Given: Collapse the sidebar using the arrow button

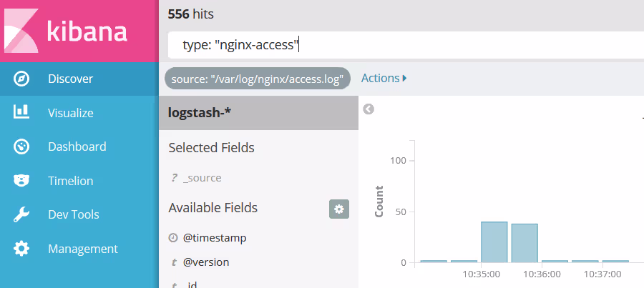Looking at the screenshot, I should 369,109.
